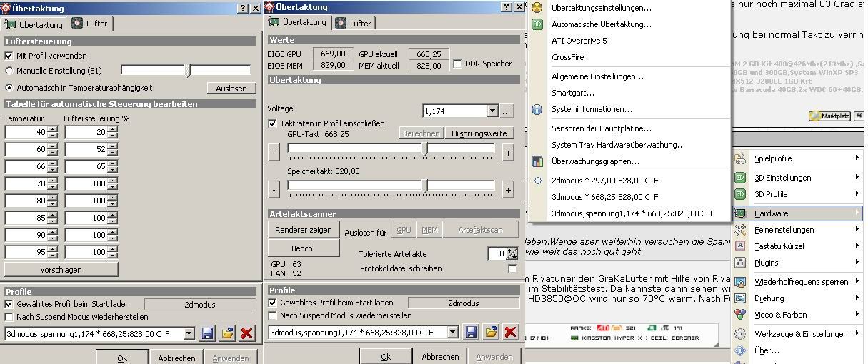The image size is (868, 364).
Task: Click the Feineinstellungen tools icon
Action: pos(740,230)
